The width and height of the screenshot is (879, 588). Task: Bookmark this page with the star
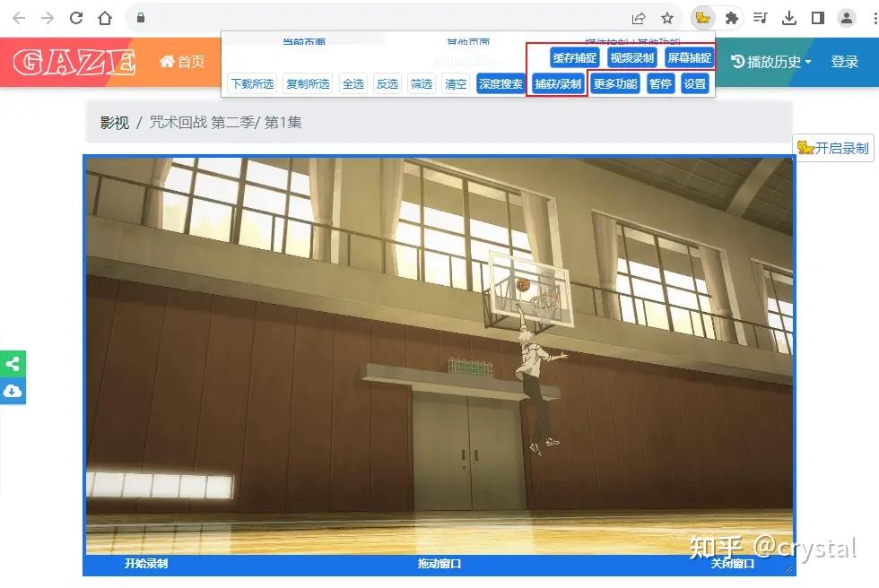[667, 19]
